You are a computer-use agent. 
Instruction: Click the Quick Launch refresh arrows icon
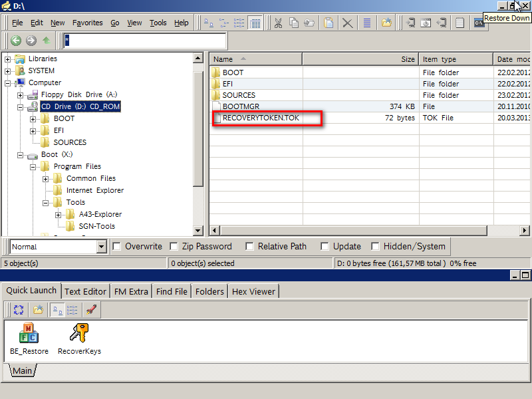coord(19,310)
